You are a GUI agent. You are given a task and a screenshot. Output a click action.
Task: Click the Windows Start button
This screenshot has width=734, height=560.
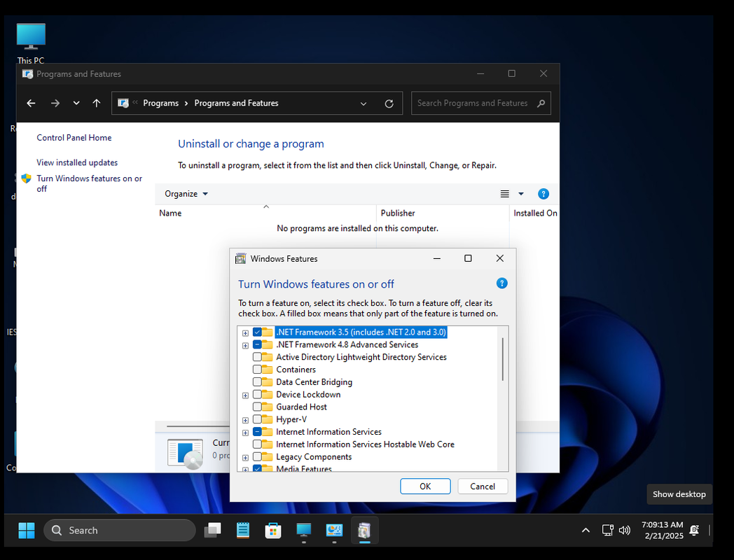27,531
